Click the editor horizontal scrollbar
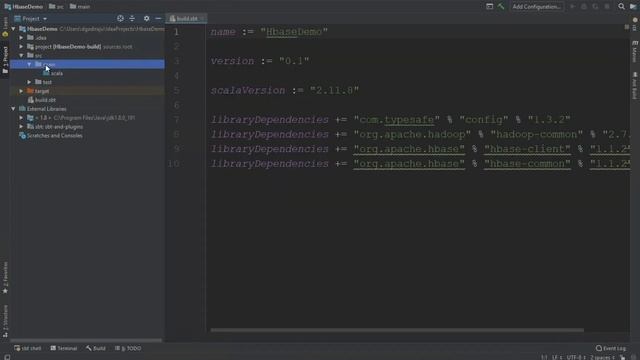The height and width of the screenshot is (360, 640). pyautogui.click(x=397, y=330)
